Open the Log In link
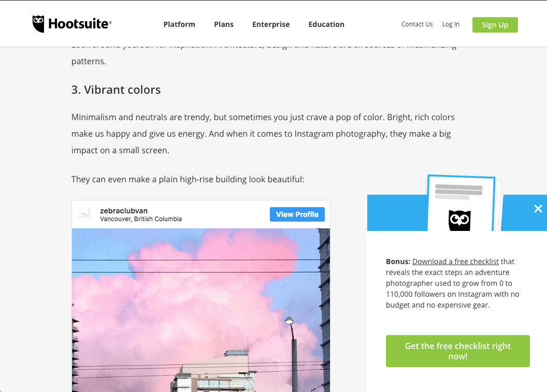 pos(451,24)
